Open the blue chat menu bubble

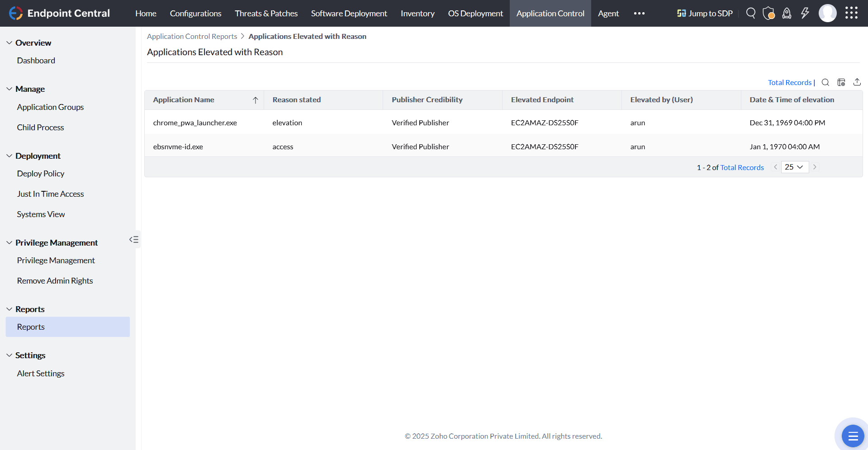point(853,436)
